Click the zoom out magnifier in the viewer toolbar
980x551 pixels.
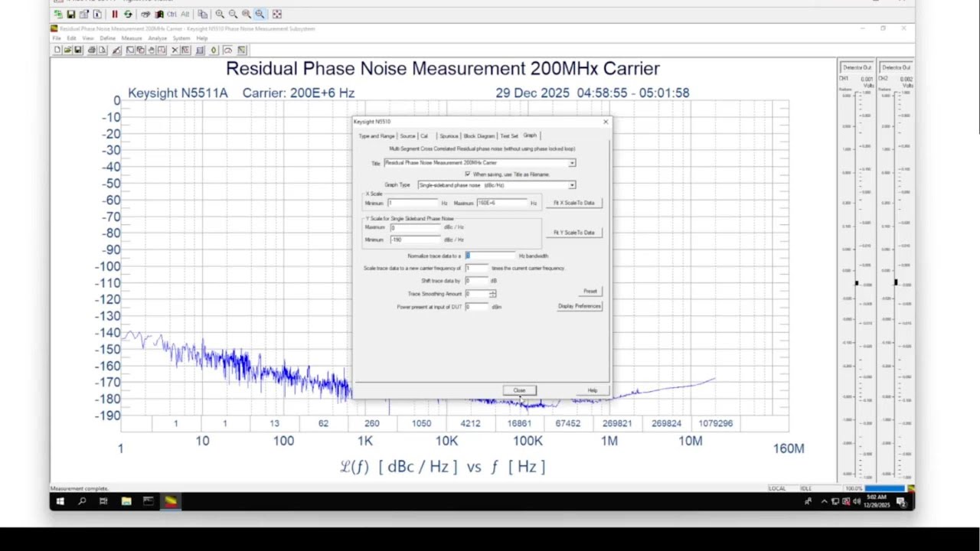point(233,14)
